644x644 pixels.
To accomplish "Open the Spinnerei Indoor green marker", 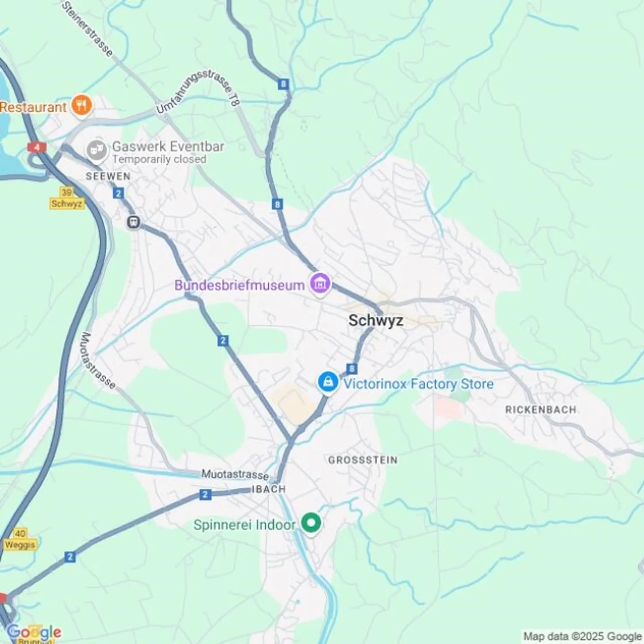I will 311,524.
